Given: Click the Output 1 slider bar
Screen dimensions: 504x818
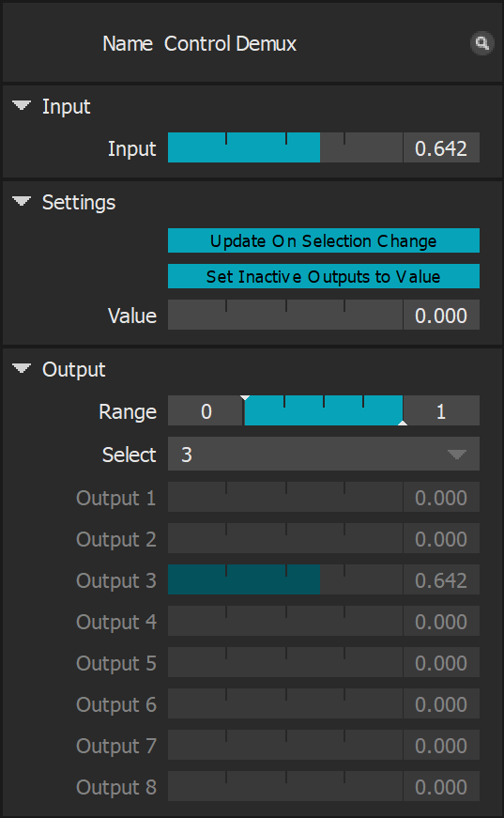Looking at the screenshot, I should pos(285,497).
